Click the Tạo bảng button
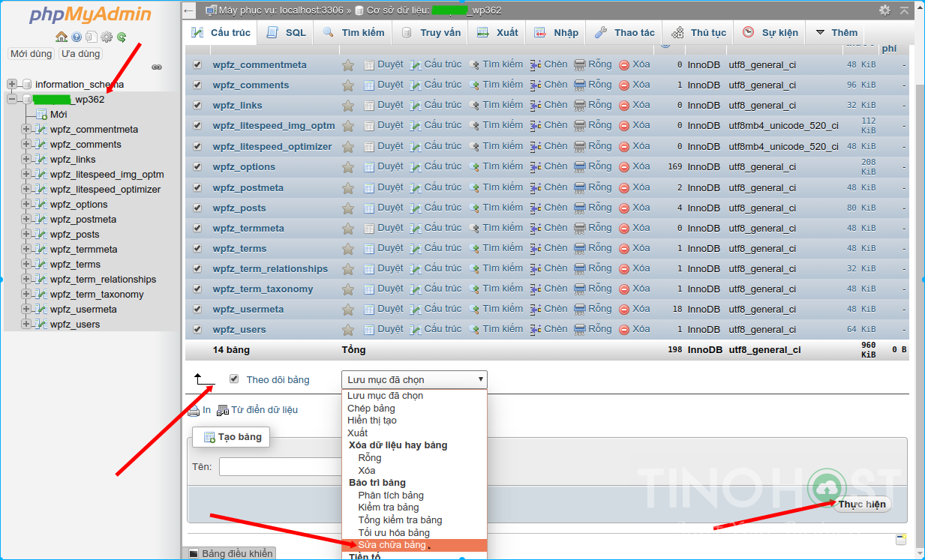Screen dimensions: 925x560 [231, 437]
